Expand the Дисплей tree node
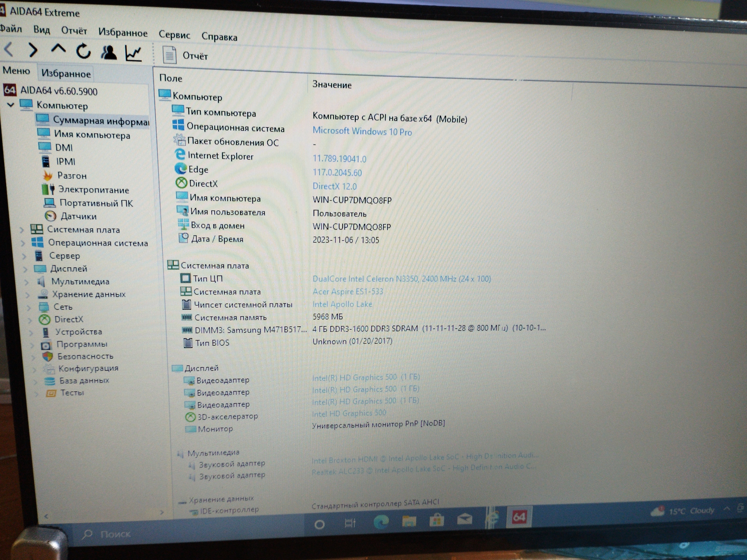The image size is (747, 560). click(x=25, y=269)
